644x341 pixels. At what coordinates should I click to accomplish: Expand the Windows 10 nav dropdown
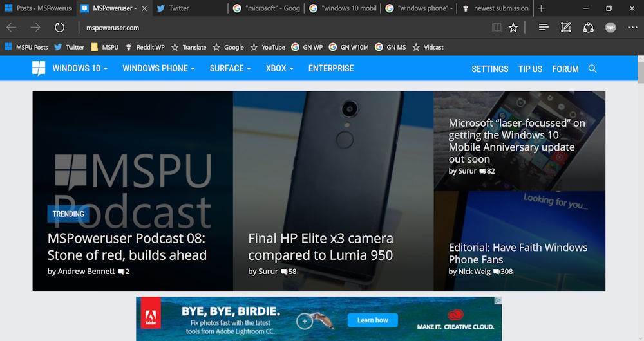[80, 68]
